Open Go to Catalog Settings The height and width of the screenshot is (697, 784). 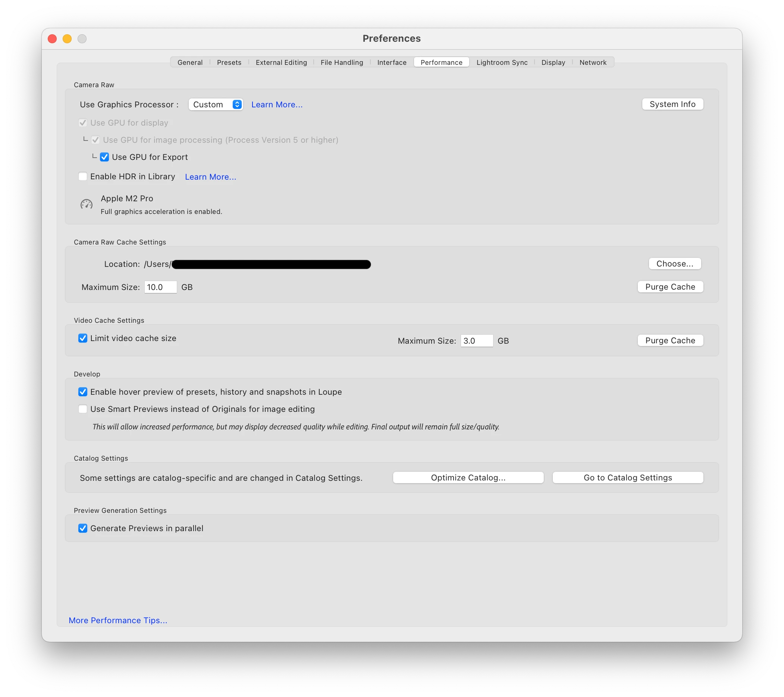pyautogui.click(x=627, y=478)
